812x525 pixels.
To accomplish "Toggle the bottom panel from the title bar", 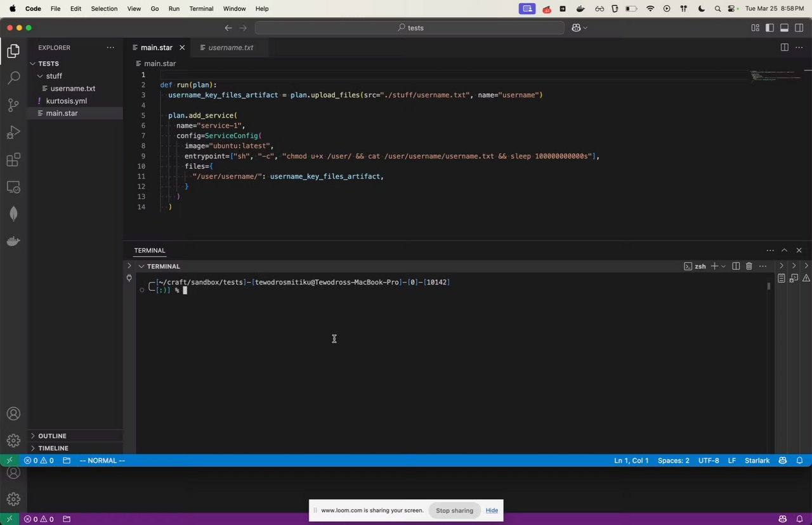I will click(784, 28).
